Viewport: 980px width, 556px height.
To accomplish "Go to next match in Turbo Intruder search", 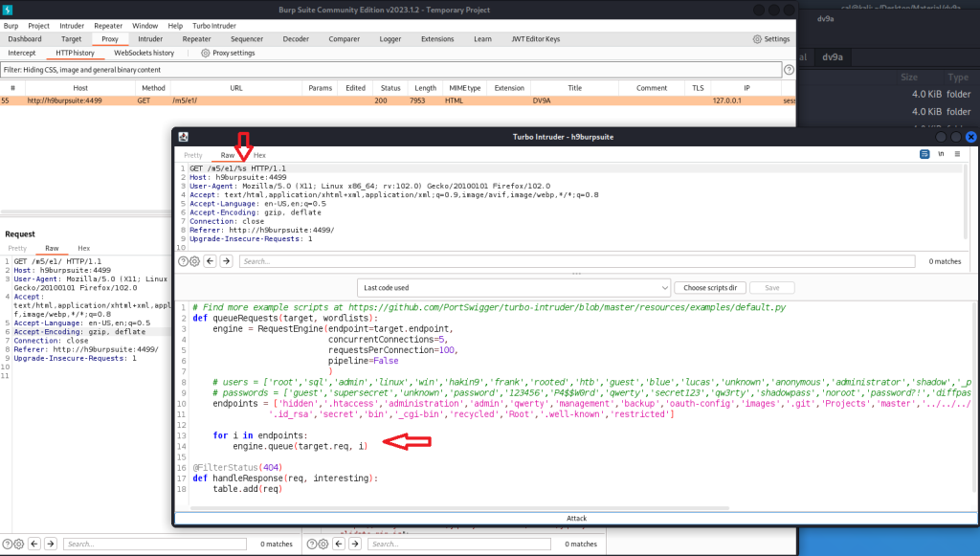I will (226, 261).
